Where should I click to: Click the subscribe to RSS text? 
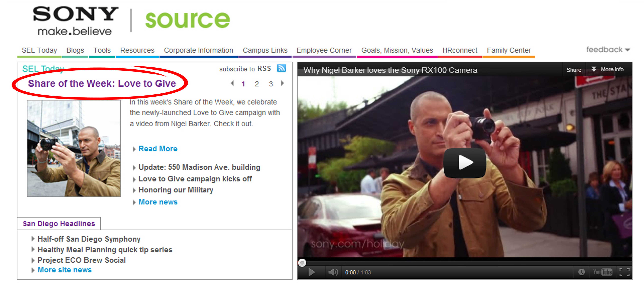(245, 69)
